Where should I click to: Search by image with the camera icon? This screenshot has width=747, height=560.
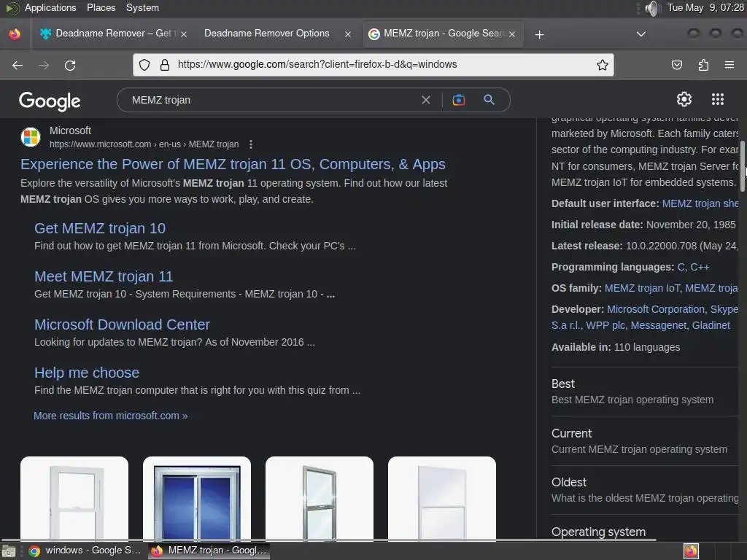[x=458, y=100]
